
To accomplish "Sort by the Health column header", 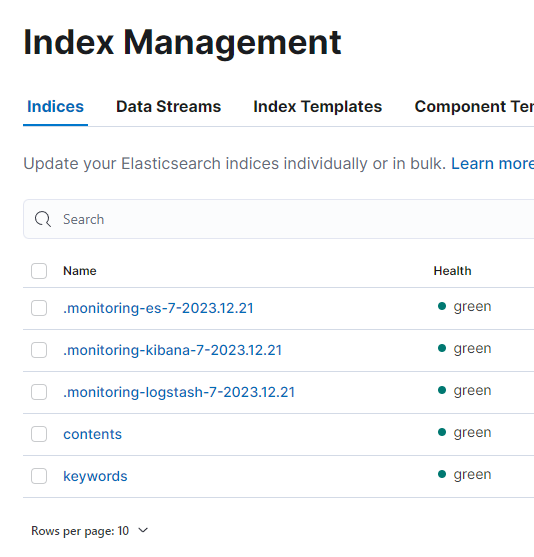I will (x=452, y=271).
